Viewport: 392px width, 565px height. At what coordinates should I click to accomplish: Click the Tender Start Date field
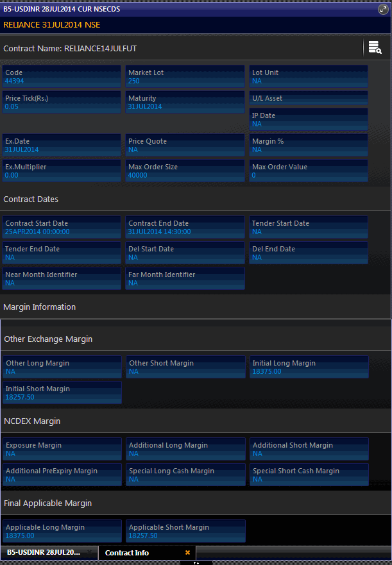click(x=309, y=228)
